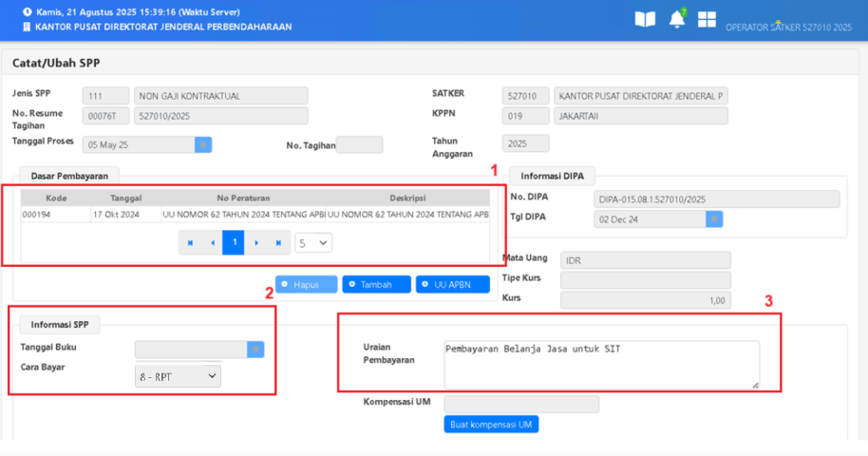Open the Tanggal Proses calendar picker
This screenshot has width=868, height=456.
point(203,144)
